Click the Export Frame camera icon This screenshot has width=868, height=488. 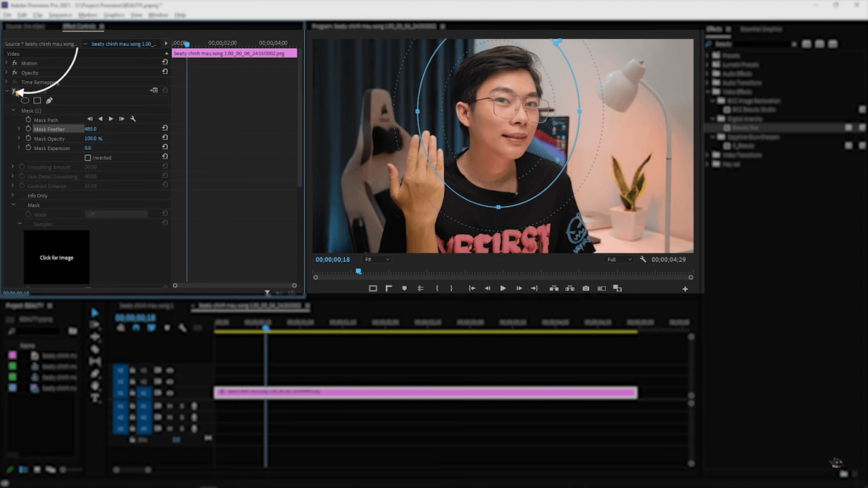[x=587, y=288]
